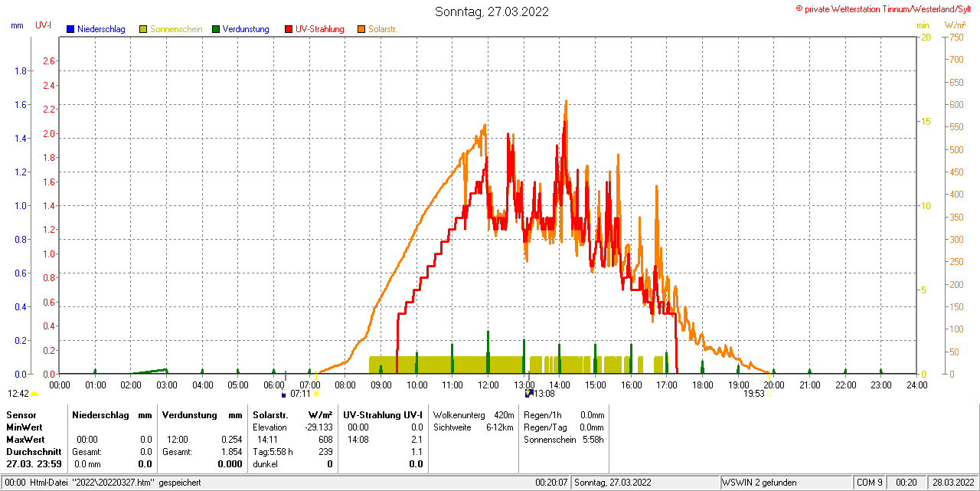The height and width of the screenshot is (491, 980).
Task: Select the Niederschlag legend label
Action: coord(101,29)
